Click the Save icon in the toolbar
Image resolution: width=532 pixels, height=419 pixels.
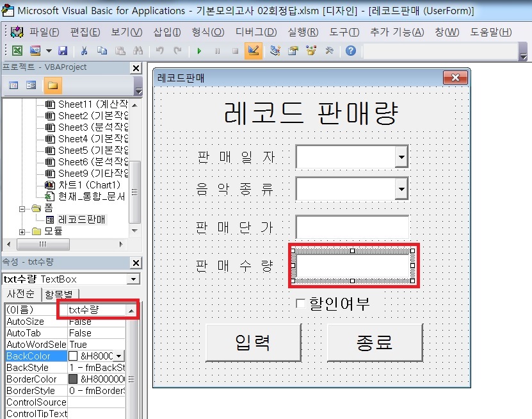pyautogui.click(x=63, y=51)
